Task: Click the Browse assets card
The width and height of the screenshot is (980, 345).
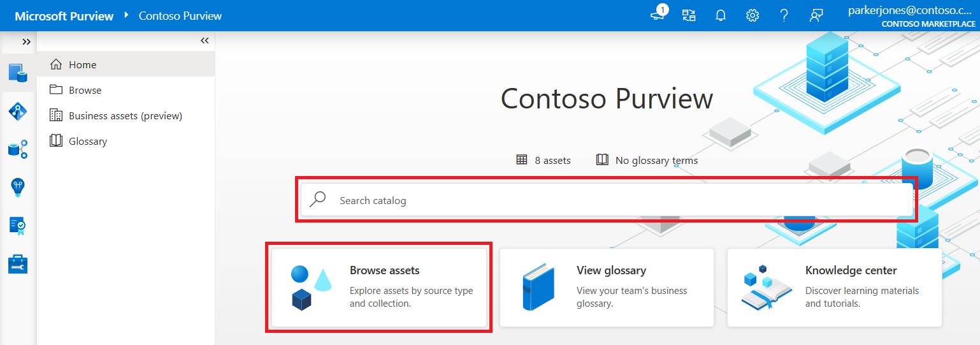Action: click(x=379, y=288)
